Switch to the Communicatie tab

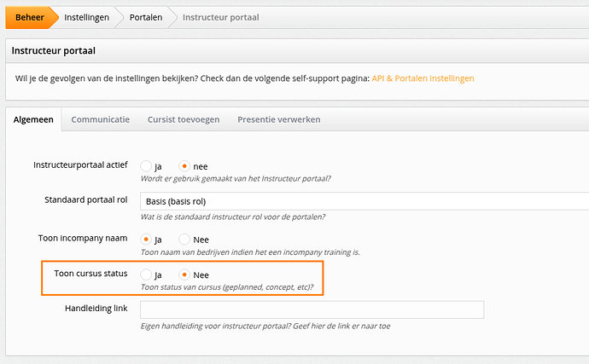pyautogui.click(x=100, y=119)
